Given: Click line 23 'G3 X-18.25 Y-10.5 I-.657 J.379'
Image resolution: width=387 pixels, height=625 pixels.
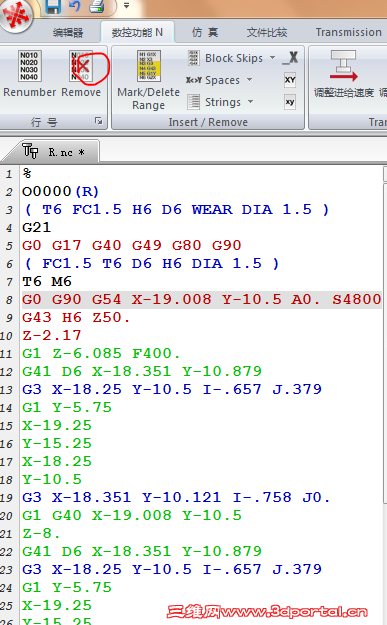Looking at the screenshot, I should point(172,569).
